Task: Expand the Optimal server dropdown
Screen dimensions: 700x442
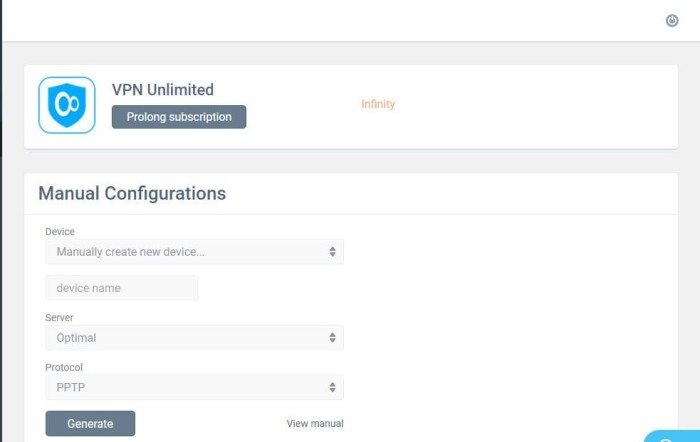Action: pyautogui.click(x=195, y=338)
